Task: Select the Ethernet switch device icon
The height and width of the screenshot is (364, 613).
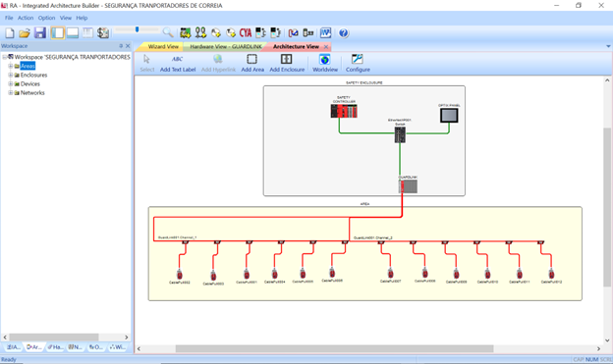Action: (400, 134)
